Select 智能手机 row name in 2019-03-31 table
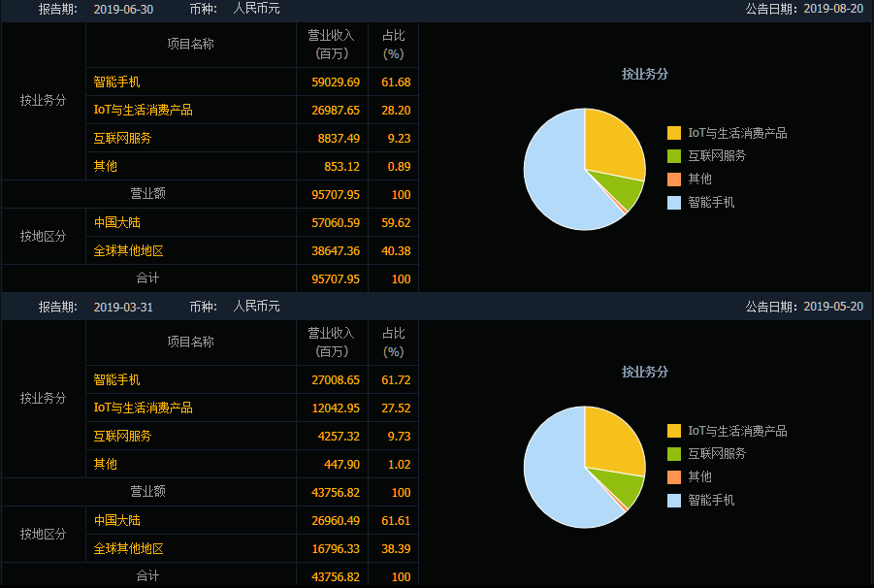Viewport: 874px width, 588px height. [x=116, y=379]
